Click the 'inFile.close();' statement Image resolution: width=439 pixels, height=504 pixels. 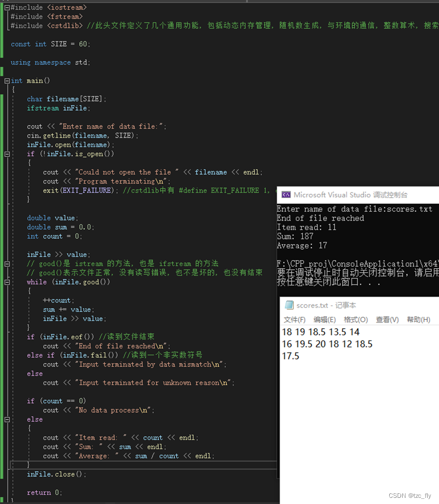tap(56, 474)
